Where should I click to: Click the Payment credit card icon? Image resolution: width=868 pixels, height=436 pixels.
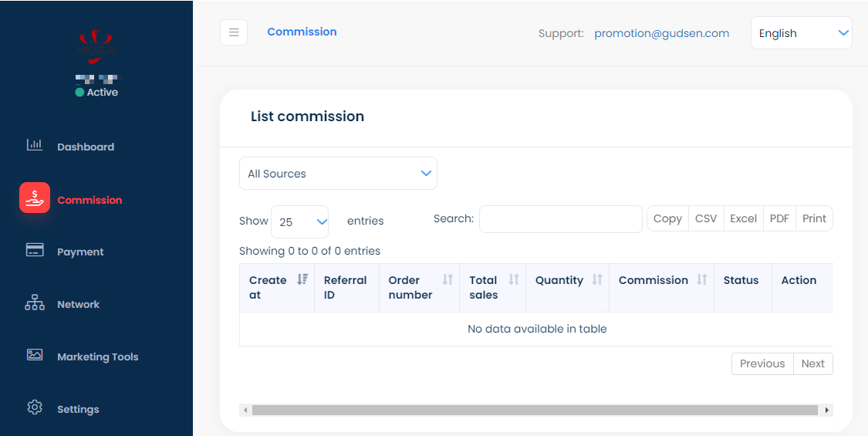(35, 250)
